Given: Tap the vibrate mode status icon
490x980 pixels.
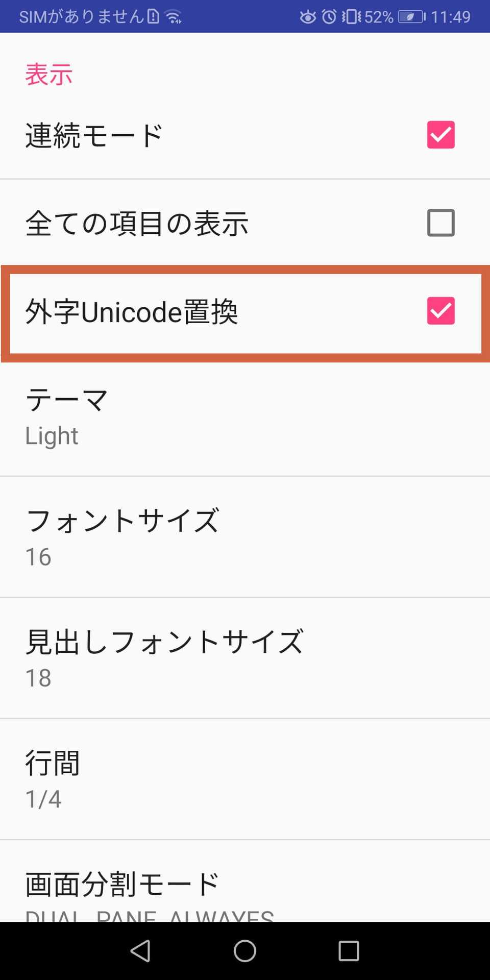Looking at the screenshot, I should [x=351, y=17].
